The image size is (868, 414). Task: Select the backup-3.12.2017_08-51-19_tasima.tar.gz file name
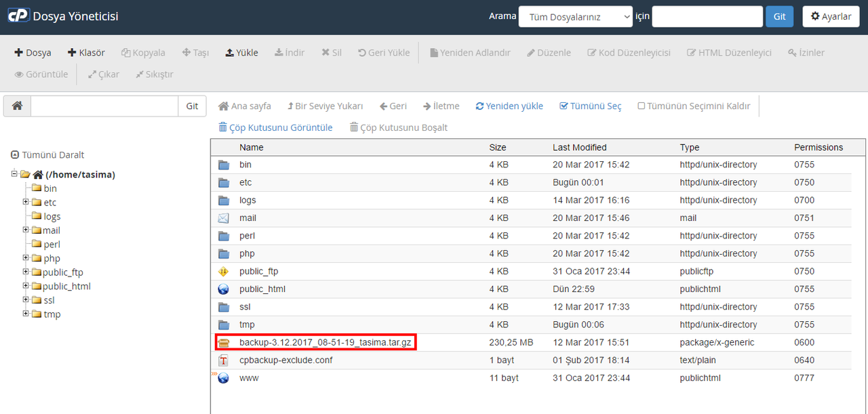pyautogui.click(x=325, y=342)
